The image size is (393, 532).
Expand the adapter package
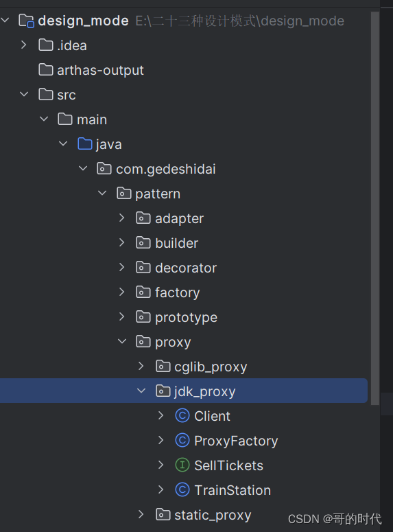pyautogui.click(x=121, y=218)
